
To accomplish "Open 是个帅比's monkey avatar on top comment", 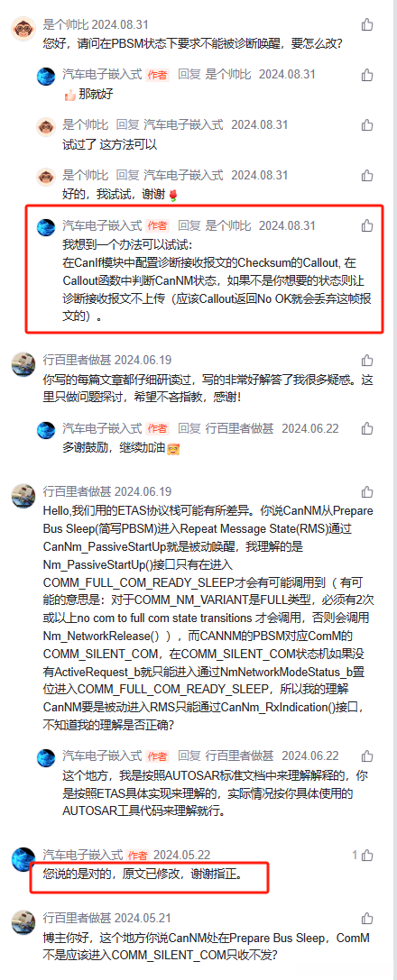I will pyautogui.click(x=23, y=29).
